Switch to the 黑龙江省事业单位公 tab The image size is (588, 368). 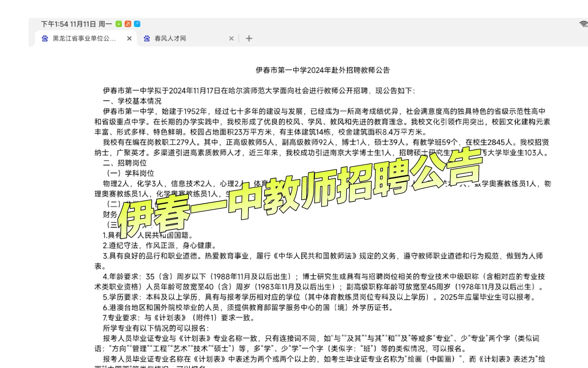pyautogui.click(x=85, y=39)
